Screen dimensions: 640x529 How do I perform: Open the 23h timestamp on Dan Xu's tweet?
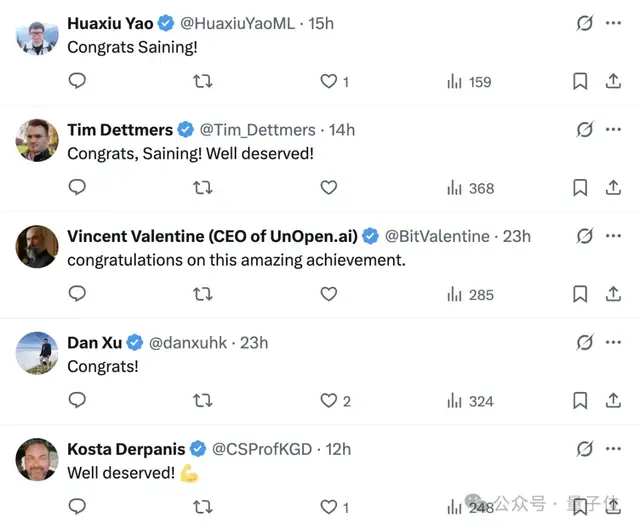(254, 343)
